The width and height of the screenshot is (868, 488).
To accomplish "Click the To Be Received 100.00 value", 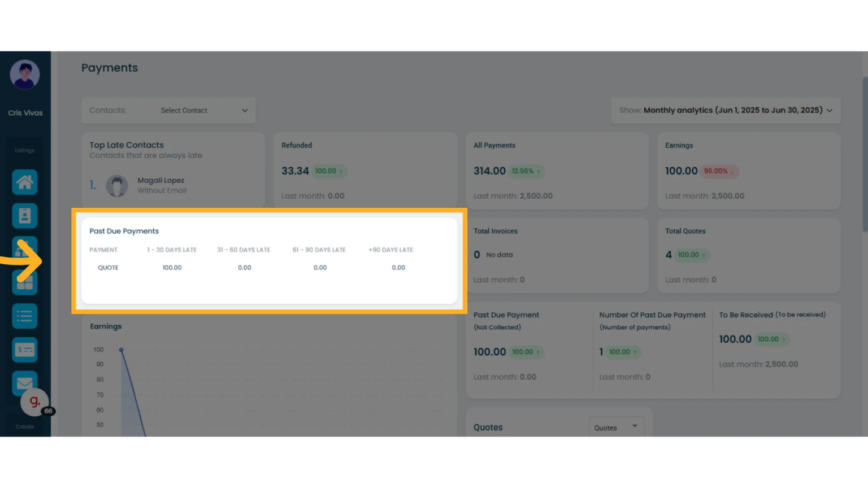I will point(735,339).
